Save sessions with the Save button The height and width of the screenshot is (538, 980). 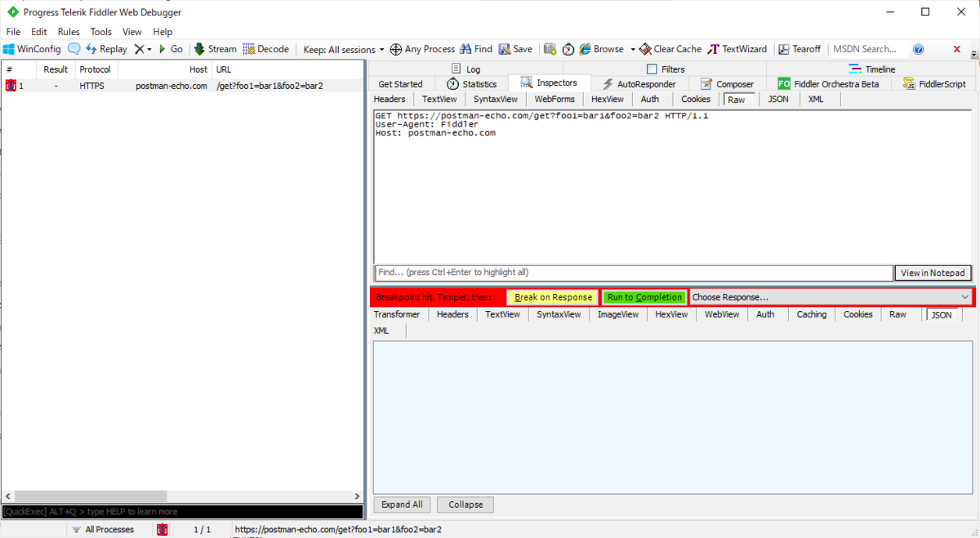515,49
